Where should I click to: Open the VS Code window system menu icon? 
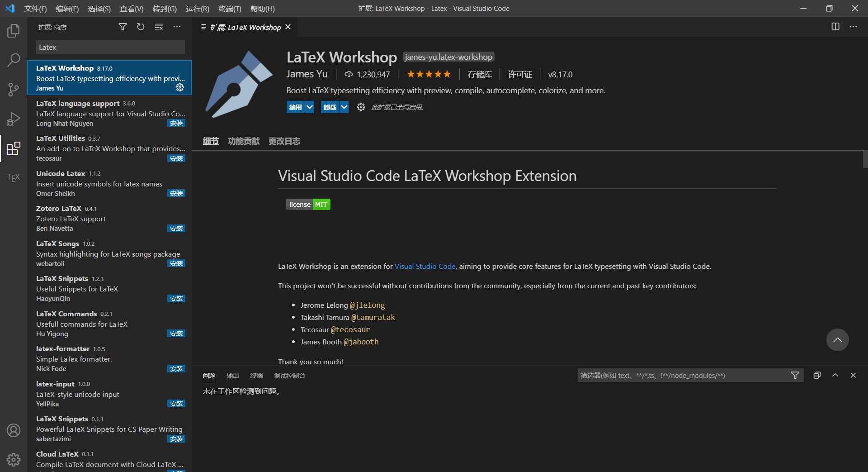pos(10,9)
